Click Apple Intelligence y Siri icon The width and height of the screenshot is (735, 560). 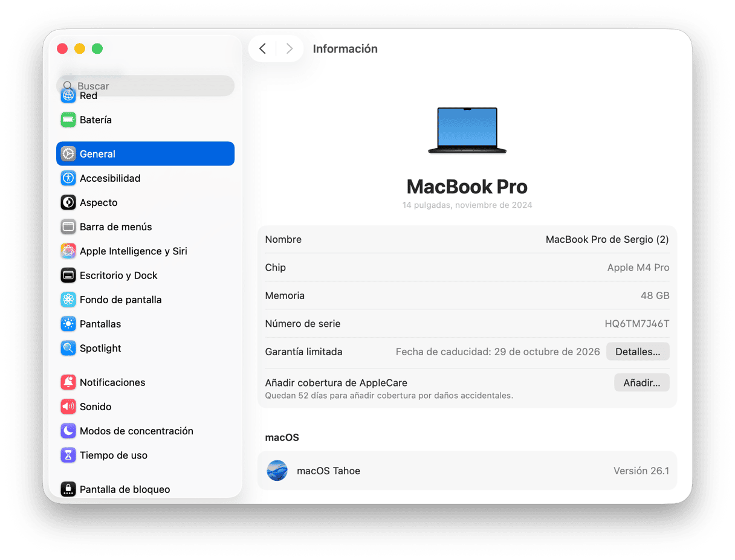coord(68,251)
